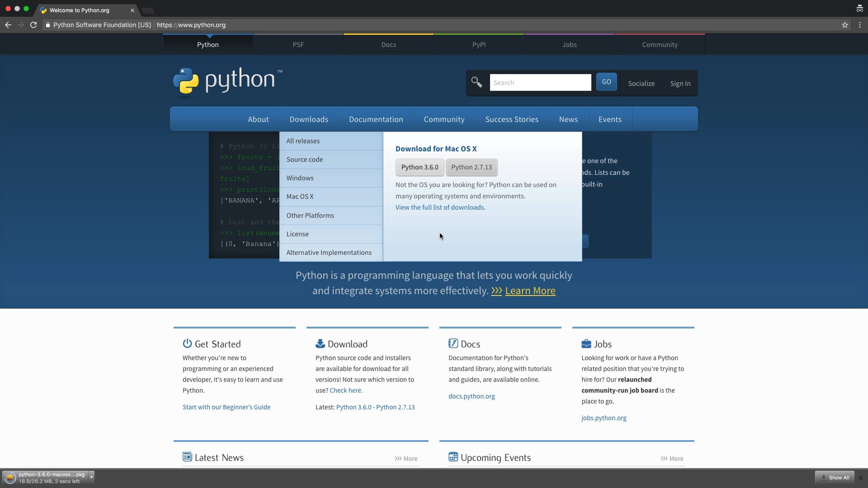Click the downloading pkg file icon
Screen dimensions: 868x488
(9, 477)
